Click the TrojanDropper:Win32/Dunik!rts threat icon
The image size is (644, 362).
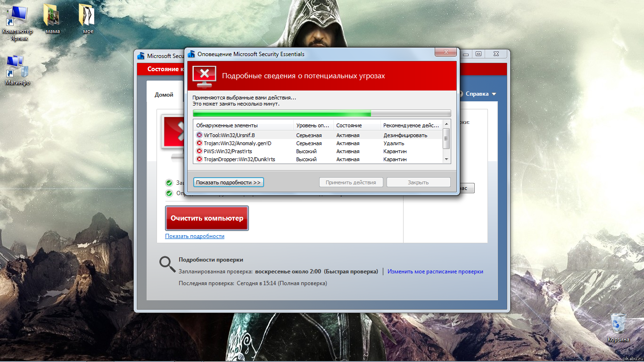coord(199,159)
